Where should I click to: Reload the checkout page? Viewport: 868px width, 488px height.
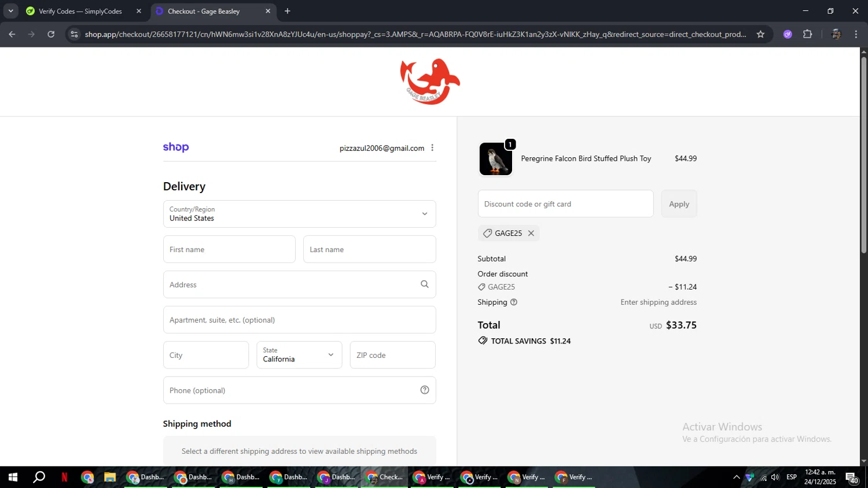[51, 34]
